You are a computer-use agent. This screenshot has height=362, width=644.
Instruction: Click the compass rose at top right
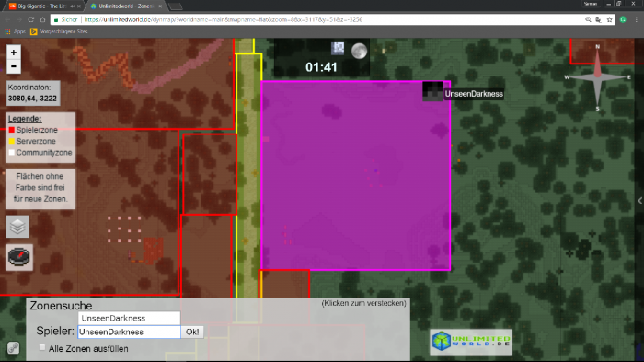[598, 77]
